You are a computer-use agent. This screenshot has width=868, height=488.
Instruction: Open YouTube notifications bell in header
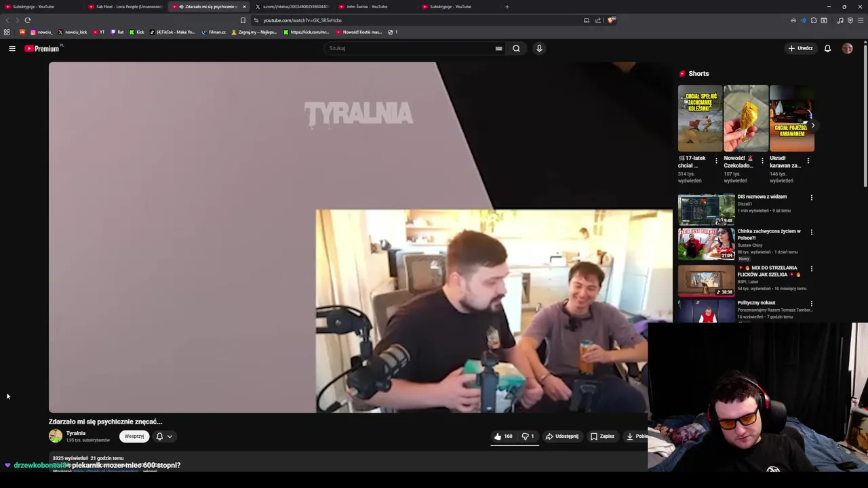827,48
